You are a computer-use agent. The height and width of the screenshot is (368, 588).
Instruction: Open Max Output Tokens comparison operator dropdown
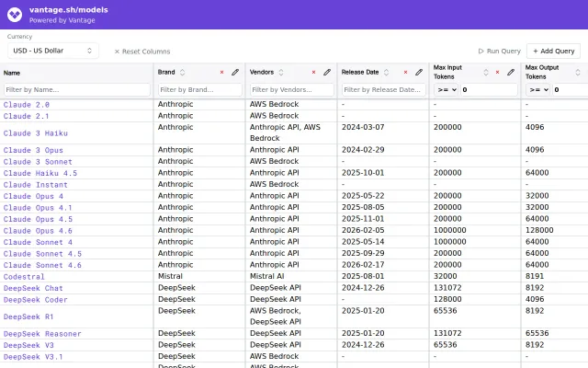pos(538,90)
